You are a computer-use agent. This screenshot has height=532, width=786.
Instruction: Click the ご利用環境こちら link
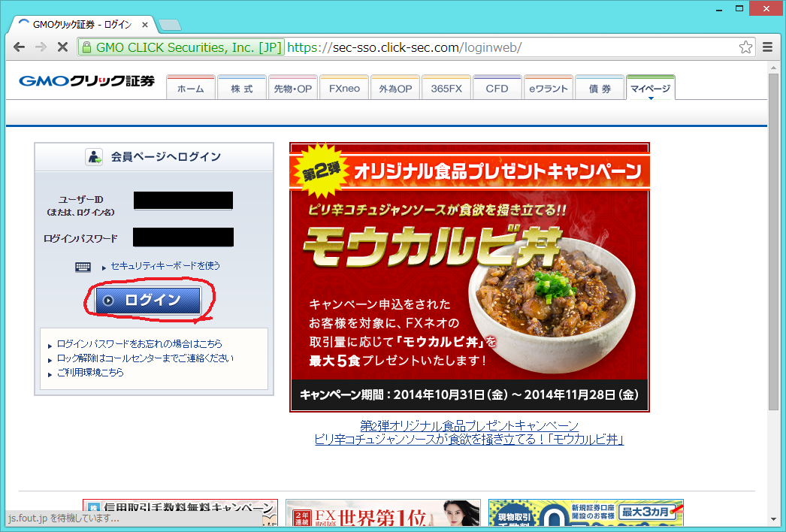click(90, 373)
